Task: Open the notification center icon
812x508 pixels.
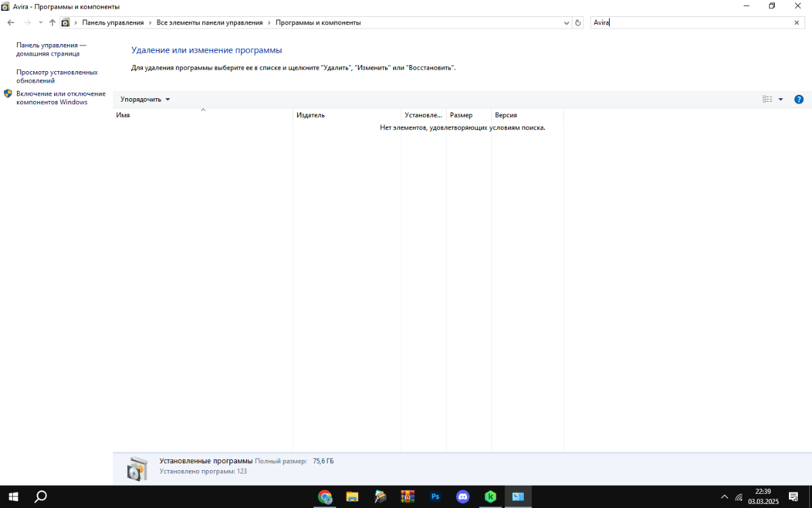Action: coord(793,496)
